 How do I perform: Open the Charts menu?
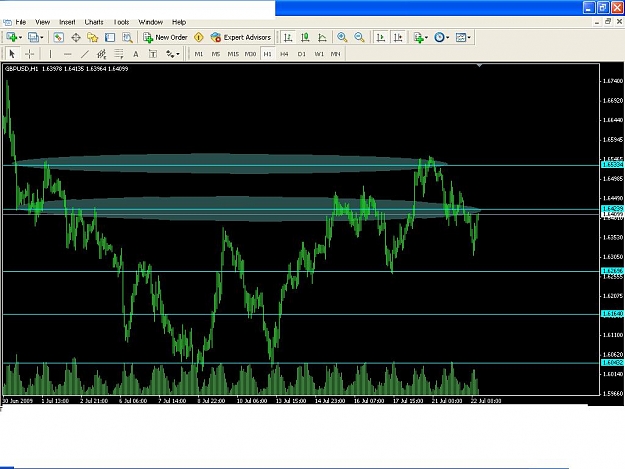point(94,22)
